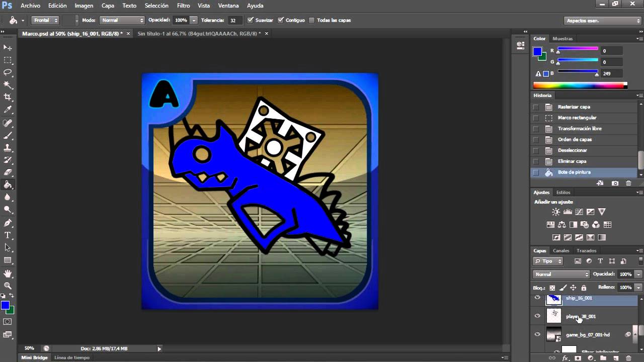The width and height of the screenshot is (644, 362).
Task: Create new snapshot in Historia panel
Action: tap(615, 184)
